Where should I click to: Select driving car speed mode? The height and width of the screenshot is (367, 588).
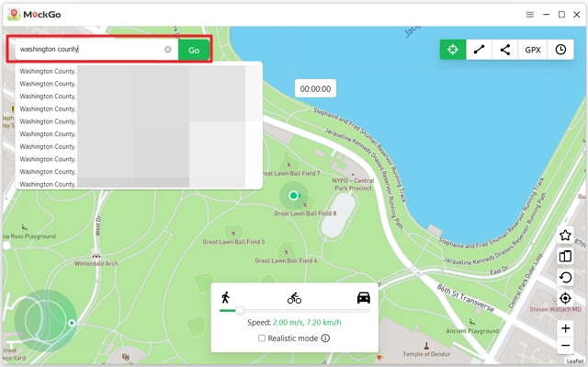click(x=364, y=298)
